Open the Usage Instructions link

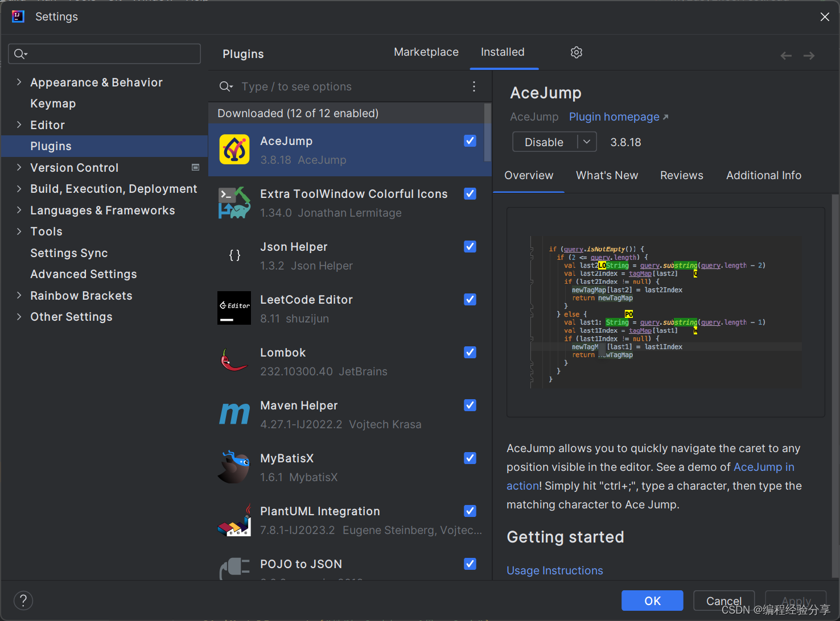click(555, 570)
